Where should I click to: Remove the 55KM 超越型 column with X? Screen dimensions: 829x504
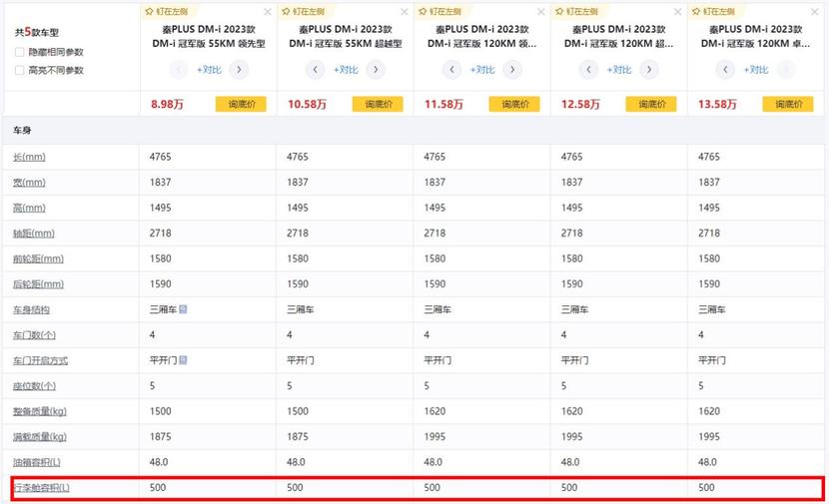405,12
